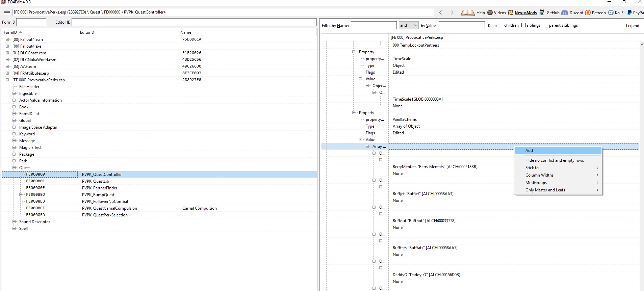Go forward with the right arrow
Viewport: 644px width, 291px height.
click(452, 12)
